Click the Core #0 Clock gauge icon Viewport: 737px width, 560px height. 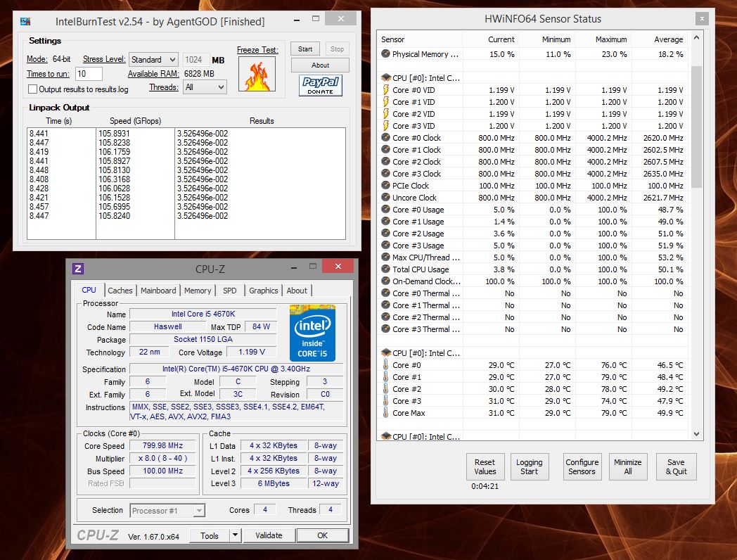click(x=385, y=137)
